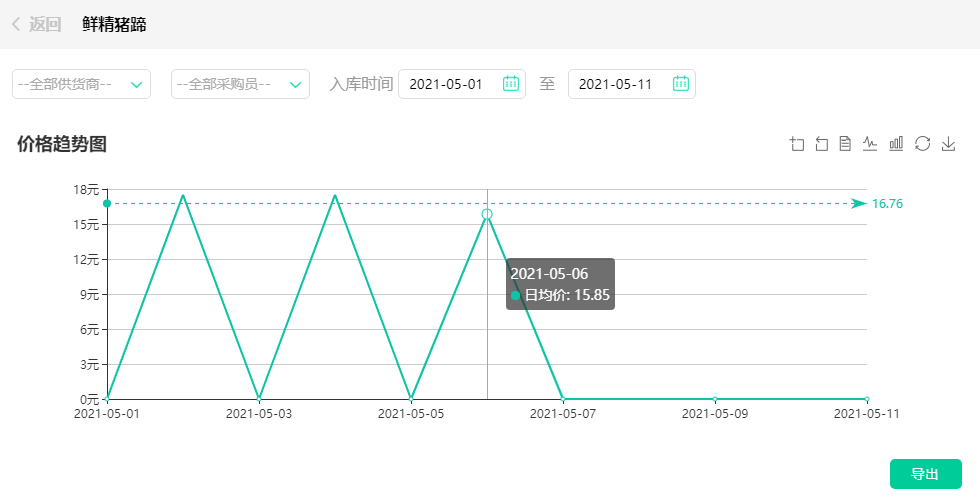This screenshot has height=498, width=980.
Task: Click the 返回 back link
Action: [45, 25]
